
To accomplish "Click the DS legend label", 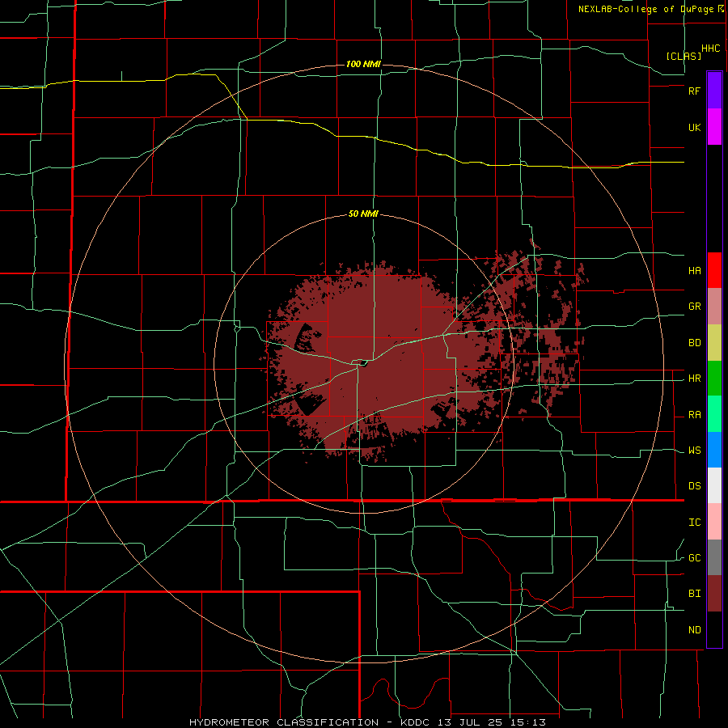I will click(694, 486).
